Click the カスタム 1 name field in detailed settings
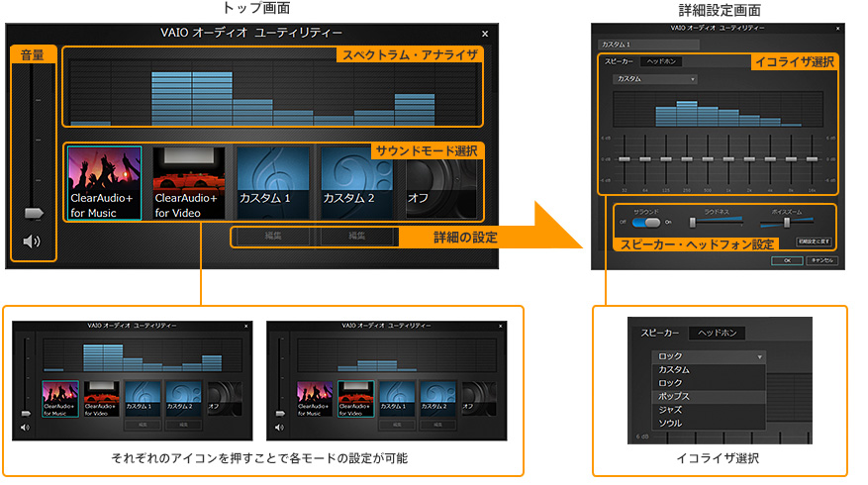Viewport: 868px width, 485px height. pyautogui.click(x=649, y=45)
